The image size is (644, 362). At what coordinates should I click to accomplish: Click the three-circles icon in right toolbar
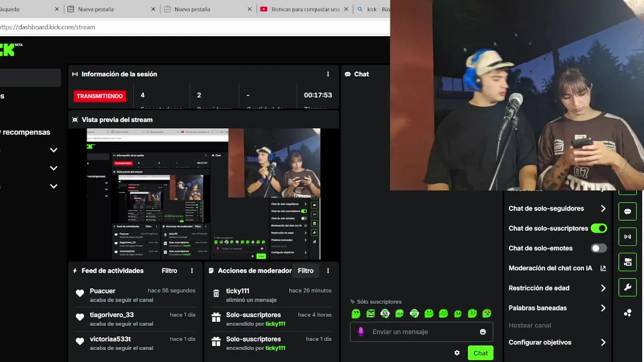coord(627,313)
